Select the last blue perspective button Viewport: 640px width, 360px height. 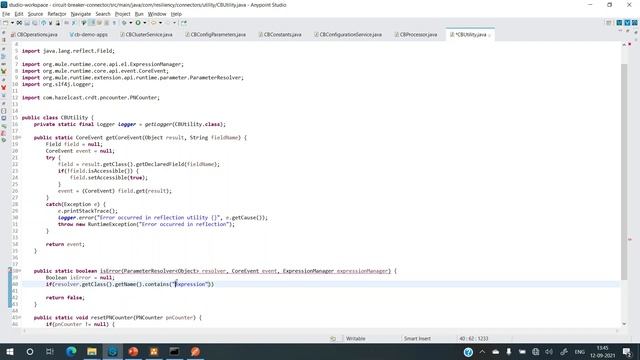tap(635, 23)
